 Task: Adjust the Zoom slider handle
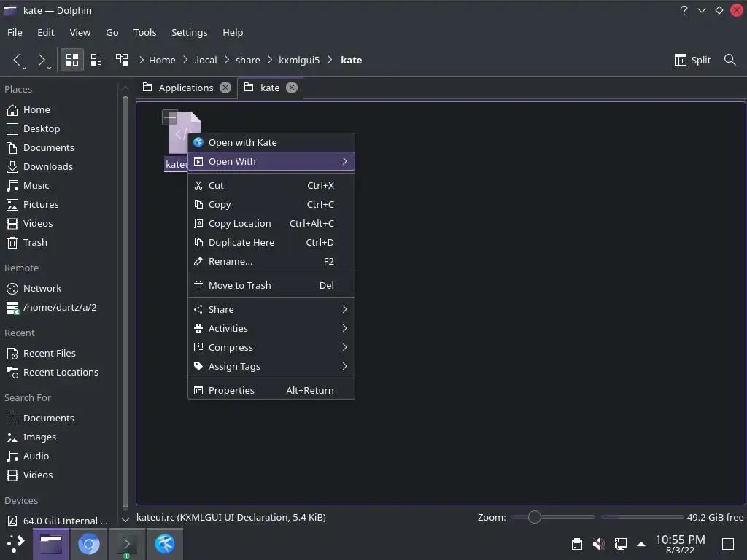coord(535,517)
